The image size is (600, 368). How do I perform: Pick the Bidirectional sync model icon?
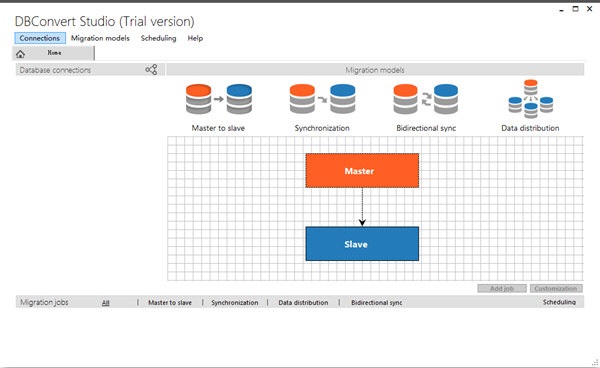(426, 99)
